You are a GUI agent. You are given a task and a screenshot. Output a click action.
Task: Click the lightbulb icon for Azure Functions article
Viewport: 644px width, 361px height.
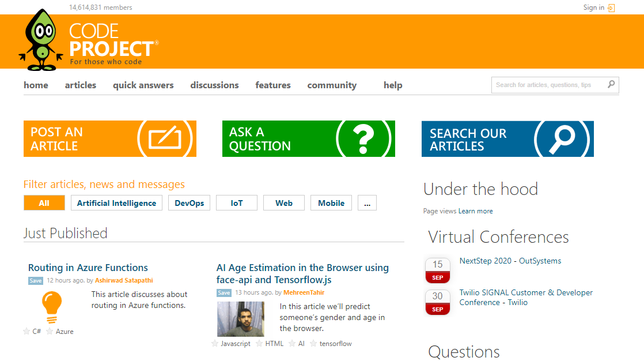click(52, 307)
